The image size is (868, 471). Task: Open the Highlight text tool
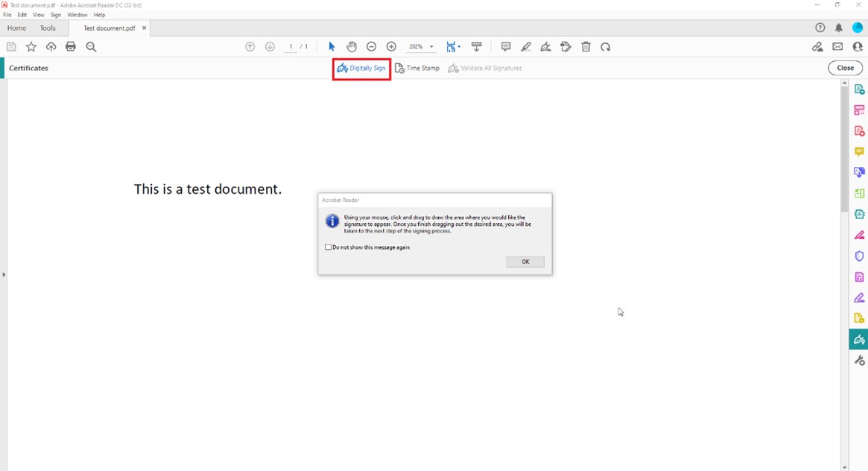[x=526, y=46]
